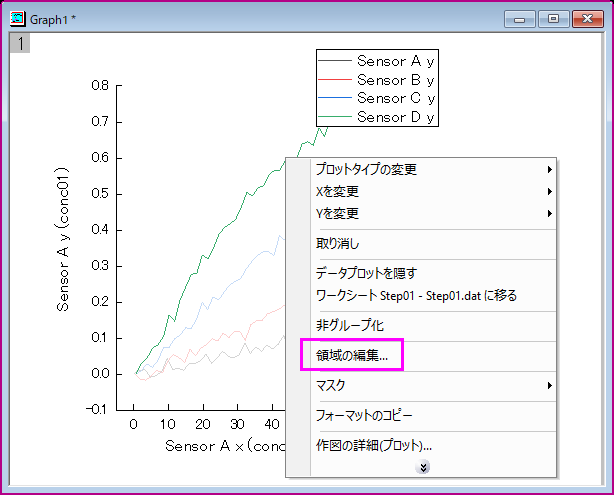Click the red line sample in legend
The height and width of the screenshot is (495, 614).
(335, 79)
